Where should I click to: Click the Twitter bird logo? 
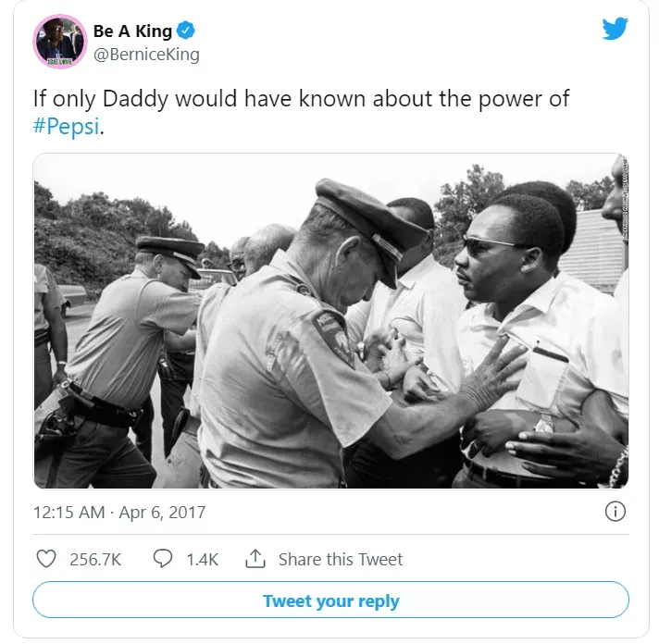615,29
